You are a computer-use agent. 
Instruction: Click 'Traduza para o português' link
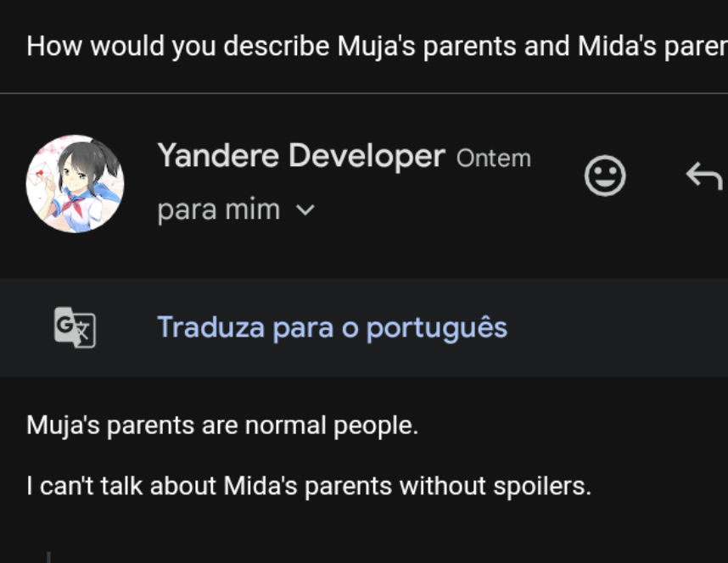pyautogui.click(x=332, y=327)
